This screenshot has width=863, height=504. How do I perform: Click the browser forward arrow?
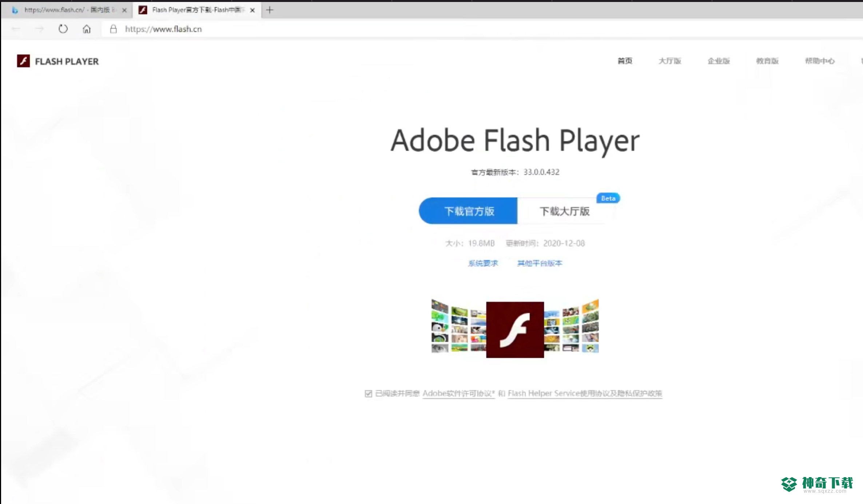point(39,29)
